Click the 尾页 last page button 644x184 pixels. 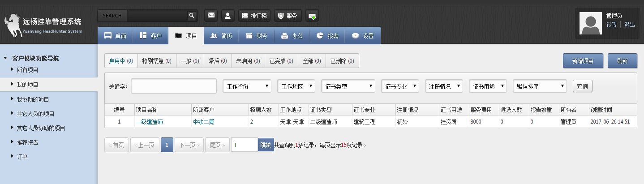pos(217,145)
